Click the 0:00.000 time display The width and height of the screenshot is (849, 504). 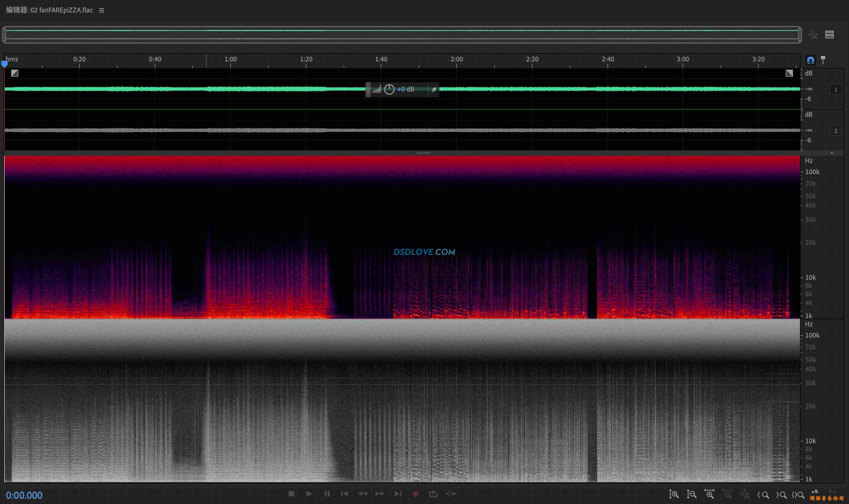24,495
